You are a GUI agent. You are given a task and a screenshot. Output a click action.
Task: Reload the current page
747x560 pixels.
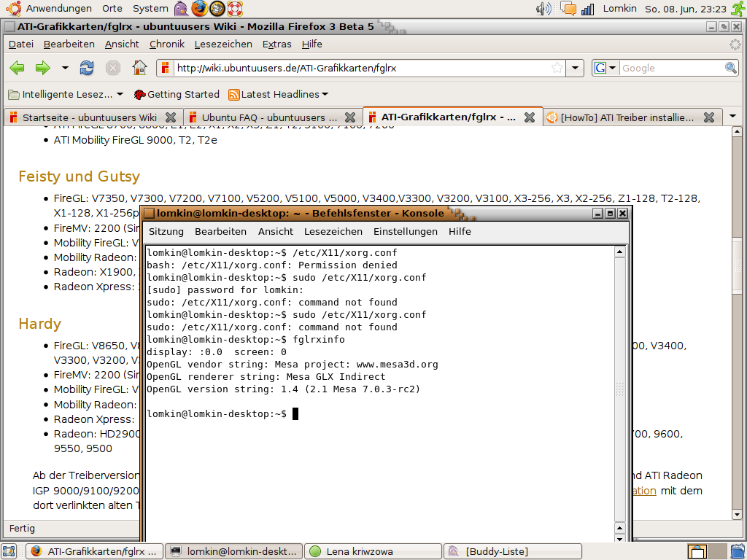87,68
